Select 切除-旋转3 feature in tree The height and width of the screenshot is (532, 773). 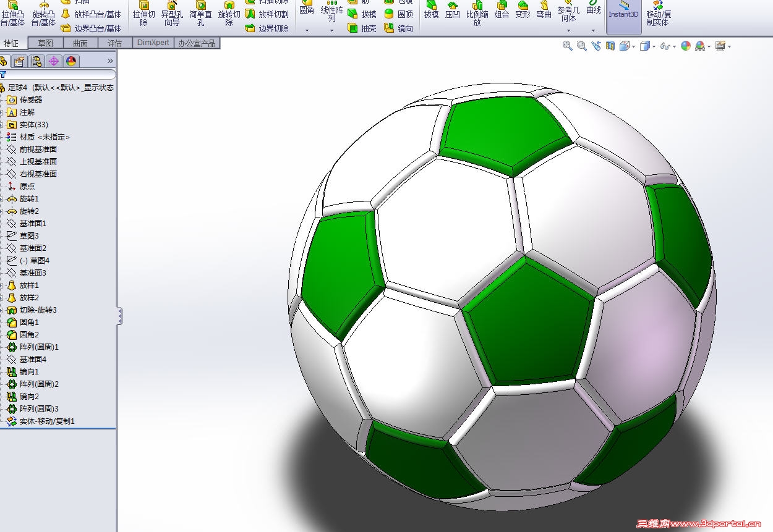[x=32, y=310]
